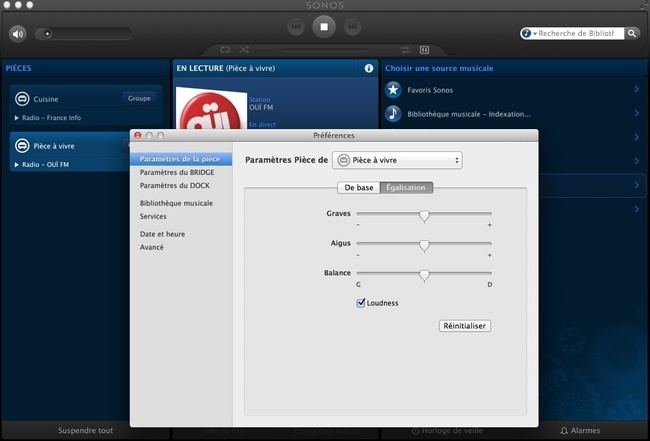Switch to the De base tab

(x=359, y=188)
